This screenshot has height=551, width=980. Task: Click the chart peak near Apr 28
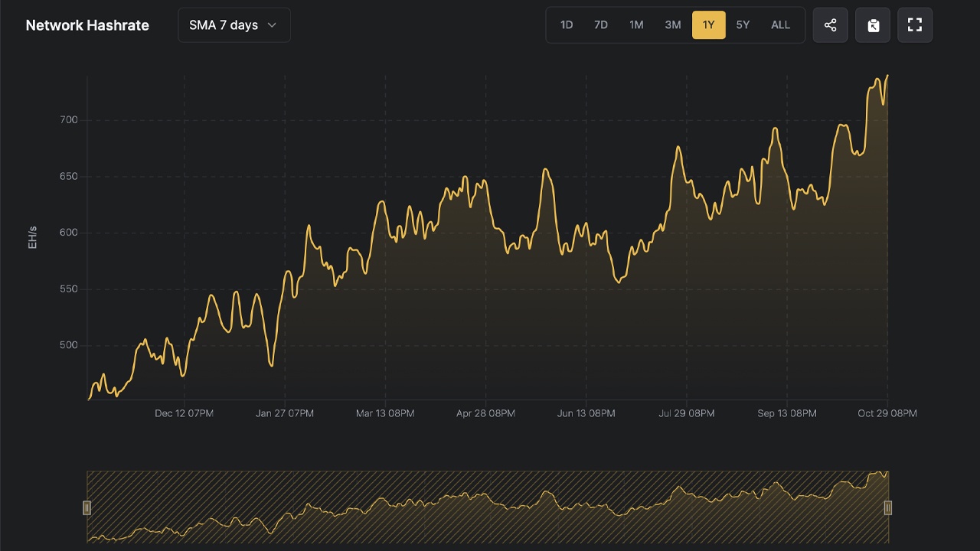click(x=485, y=181)
